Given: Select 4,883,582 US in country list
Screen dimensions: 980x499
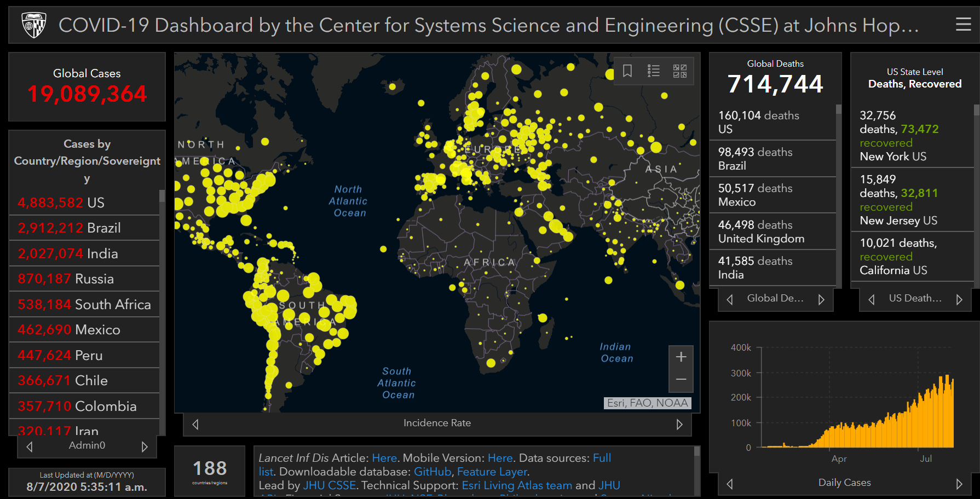Looking at the screenshot, I should click(84, 202).
